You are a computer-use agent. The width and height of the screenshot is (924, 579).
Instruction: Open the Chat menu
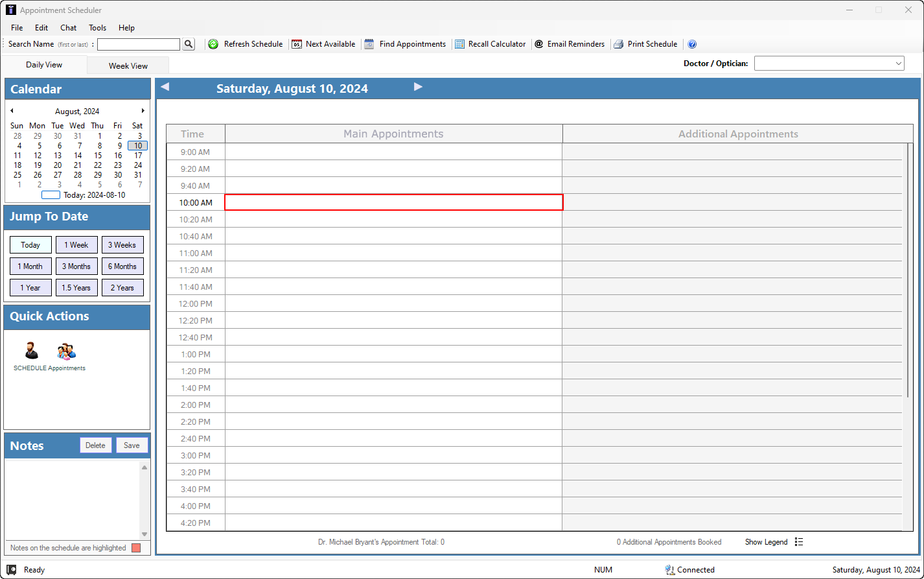pos(69,28)
